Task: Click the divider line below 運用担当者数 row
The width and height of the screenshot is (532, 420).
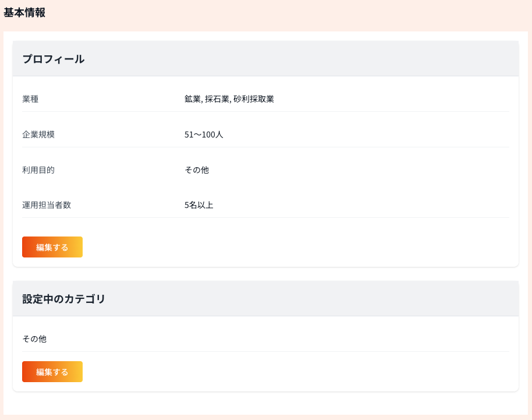Action: pos(265,218)
